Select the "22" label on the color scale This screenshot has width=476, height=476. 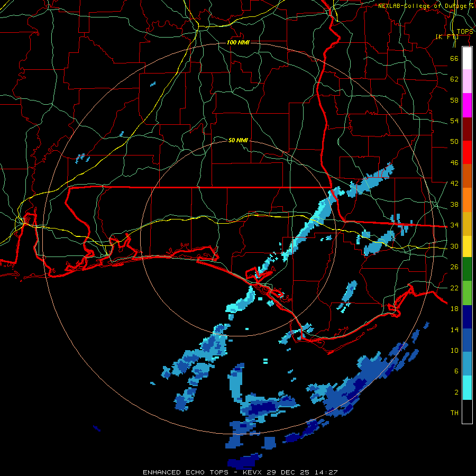click(x=454, y=288)
